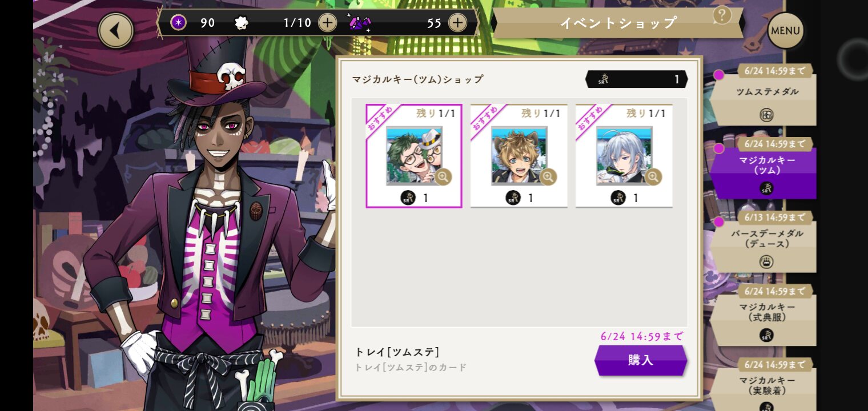Screen dimensions: 868x411
Task: Tap the purple star coin icon
Action: click(x=179, y=23)
